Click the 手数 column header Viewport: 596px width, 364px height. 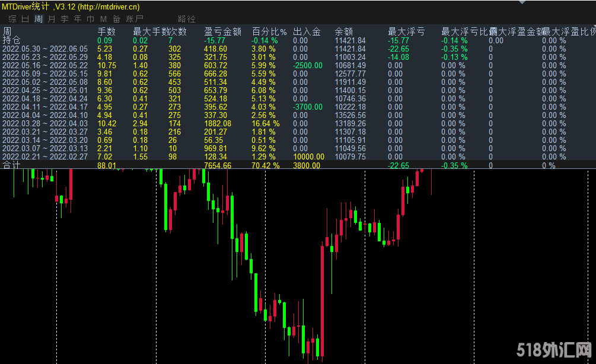[x=107, y=31]
